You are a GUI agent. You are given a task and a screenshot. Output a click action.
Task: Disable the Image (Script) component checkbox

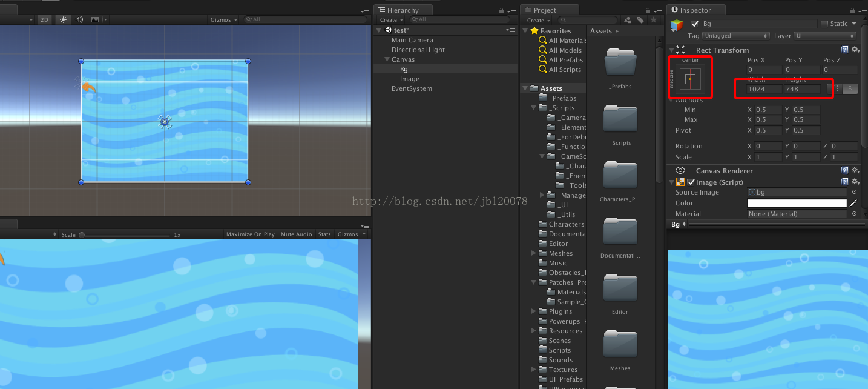pyautogui.click(x=691, y=182)
